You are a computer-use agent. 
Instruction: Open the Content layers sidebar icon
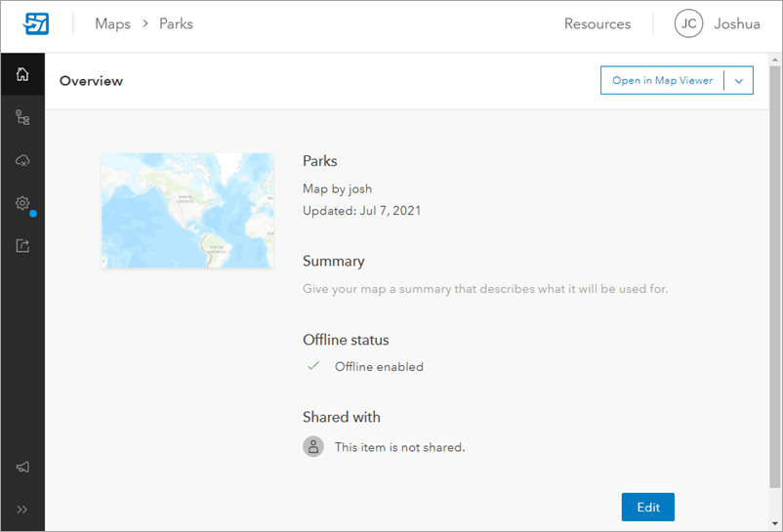22,117
